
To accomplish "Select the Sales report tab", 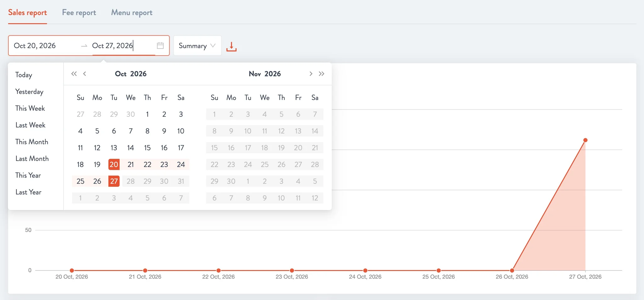I will click(27, 13).
